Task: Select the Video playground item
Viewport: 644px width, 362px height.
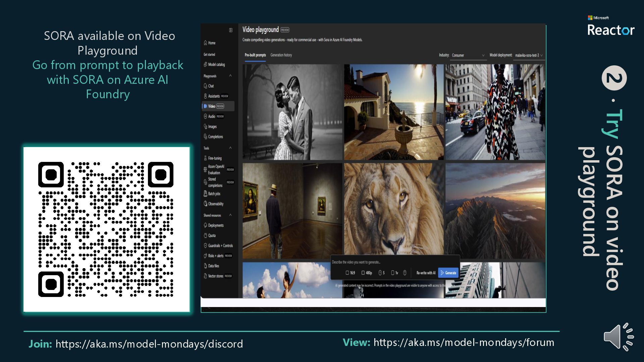Action: pyautogui.click(x=218, y=106)
